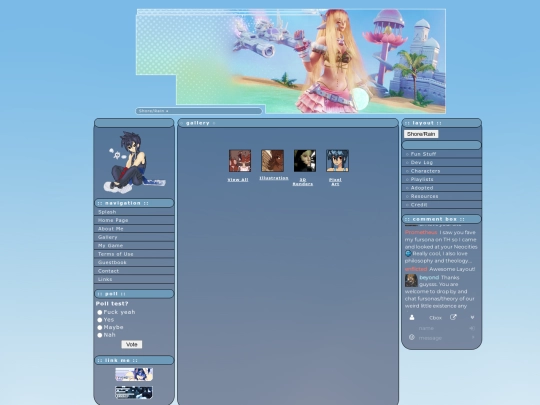Image resolution: width=540 pixels, height=405 pixels.
Task: Open Playlists in right sidebar
Action: [442, 179]
